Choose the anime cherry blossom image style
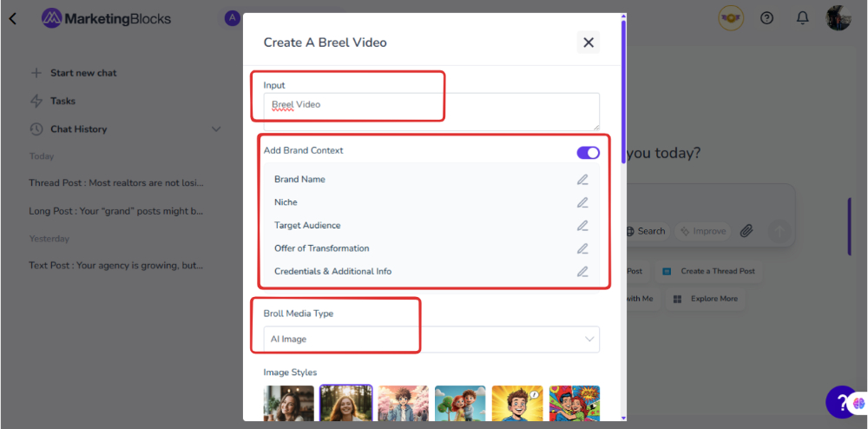The width and height of the screenshot is (868, 429). click(403, 404)
